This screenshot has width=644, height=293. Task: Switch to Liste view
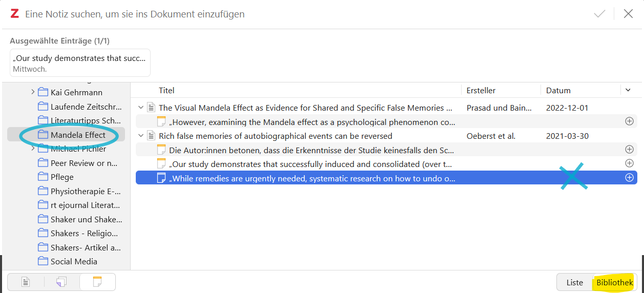(574, 282)
